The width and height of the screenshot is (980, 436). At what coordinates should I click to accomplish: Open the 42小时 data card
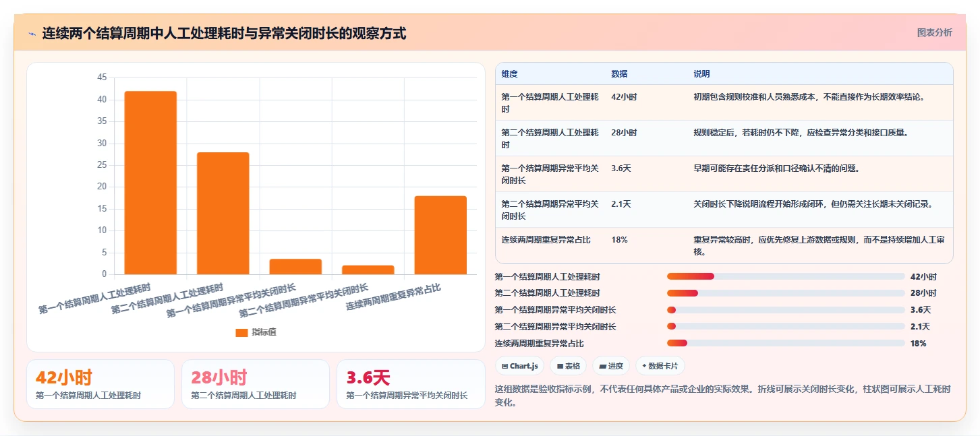(100, 384)
